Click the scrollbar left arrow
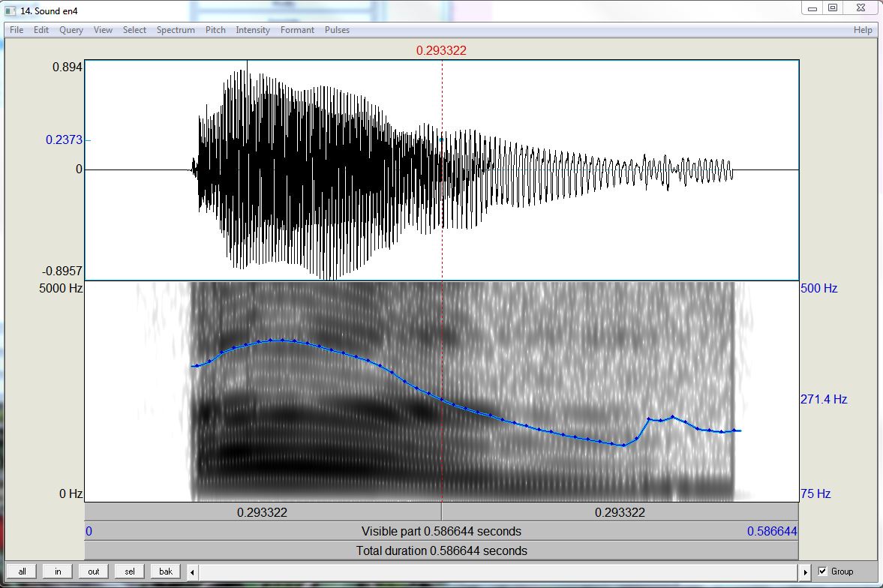This screenshot has height=588, width=883. [192, 572]
